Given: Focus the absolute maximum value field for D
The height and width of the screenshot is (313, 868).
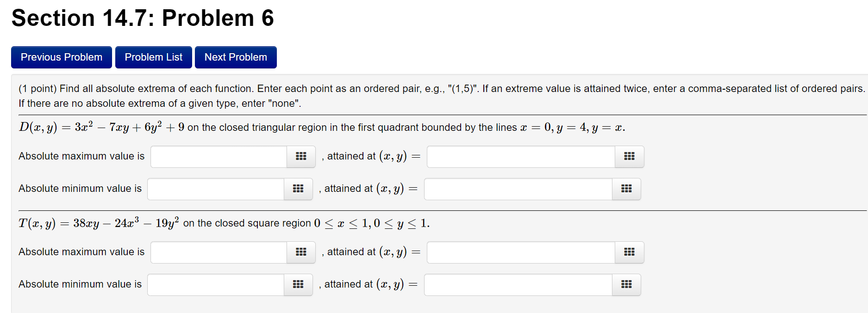Looking at the screenshot, I should tap(218, 157).
